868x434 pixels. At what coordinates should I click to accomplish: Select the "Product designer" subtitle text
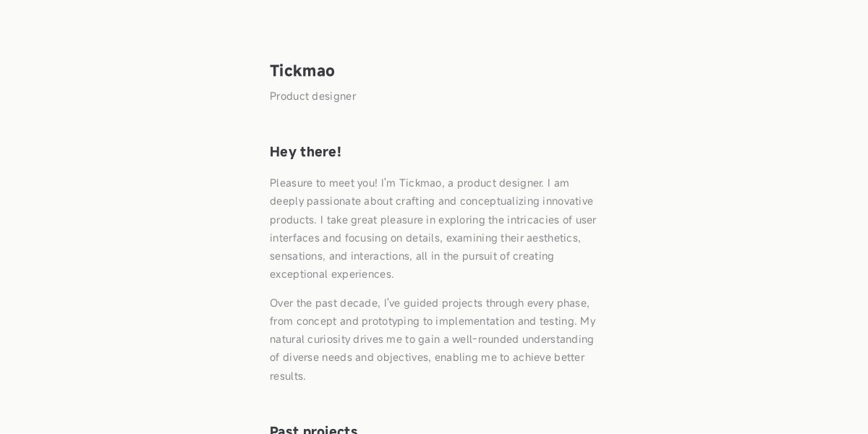tap(312, 96)
